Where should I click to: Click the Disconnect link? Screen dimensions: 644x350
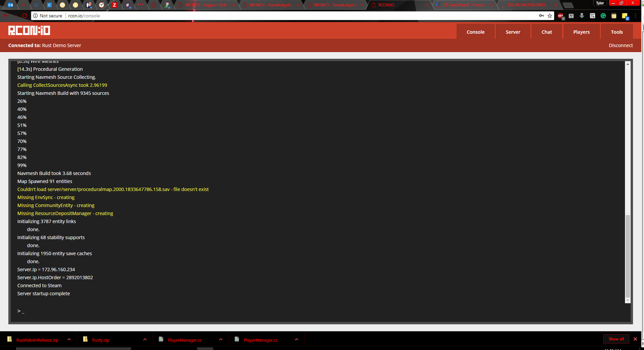pyautogui.click(x=620, y=45)
